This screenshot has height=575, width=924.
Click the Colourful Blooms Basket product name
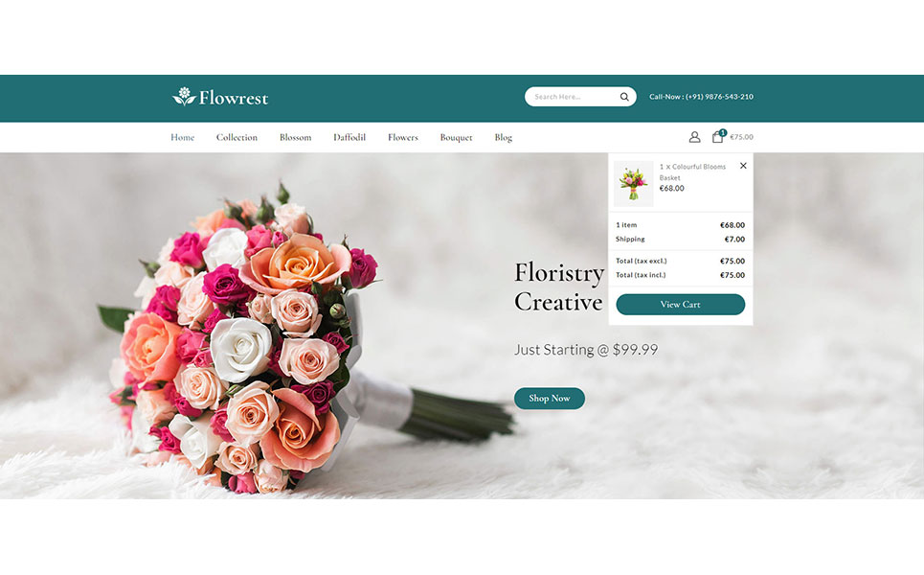coord(692,172)
